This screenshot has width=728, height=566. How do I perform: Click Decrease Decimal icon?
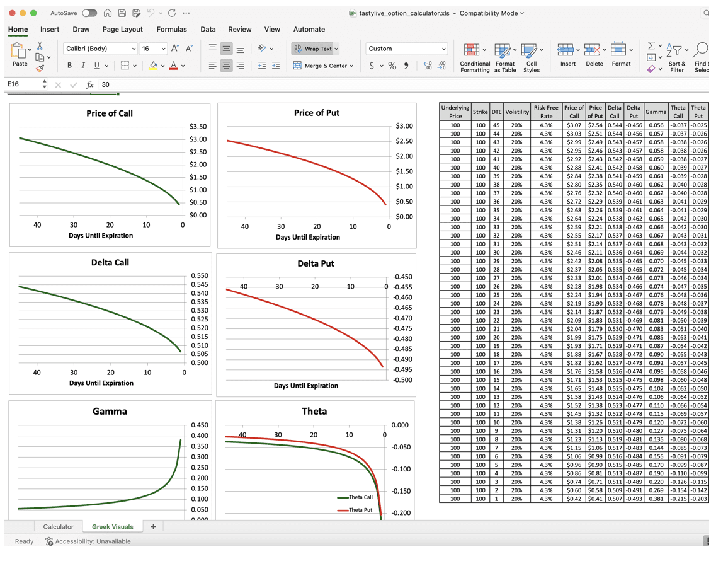click(x=442, y=66)
